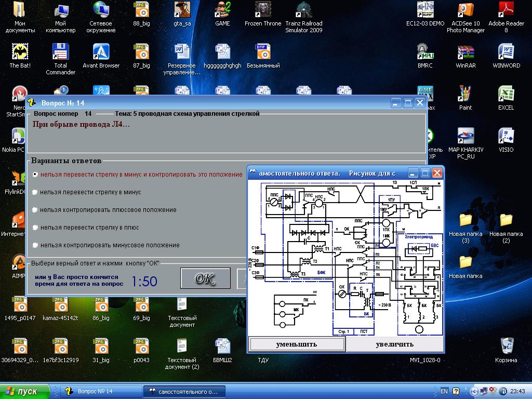532x399 pixels.
Task: Choose 'нельзя контролировать плюсовое положение' option
Action: point(35,210)
